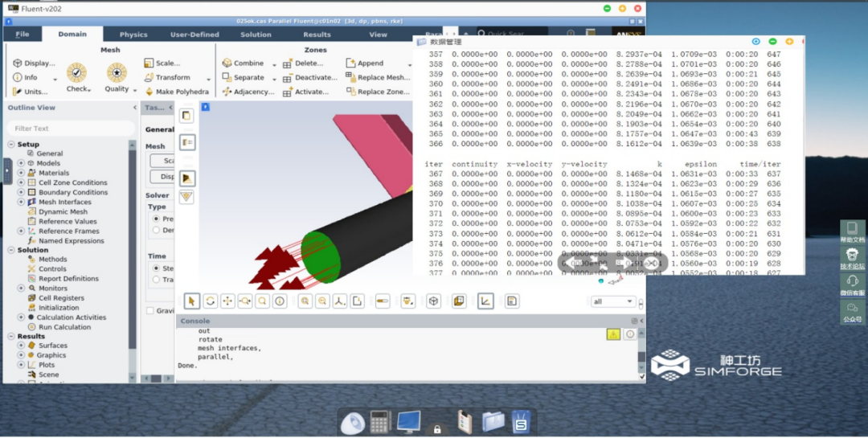Click the console warning yellow icon

(x=613, y=334)
